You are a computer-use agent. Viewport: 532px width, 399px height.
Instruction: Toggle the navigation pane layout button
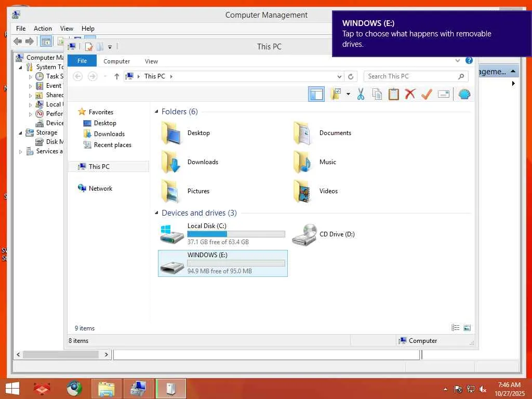[316, 94]
